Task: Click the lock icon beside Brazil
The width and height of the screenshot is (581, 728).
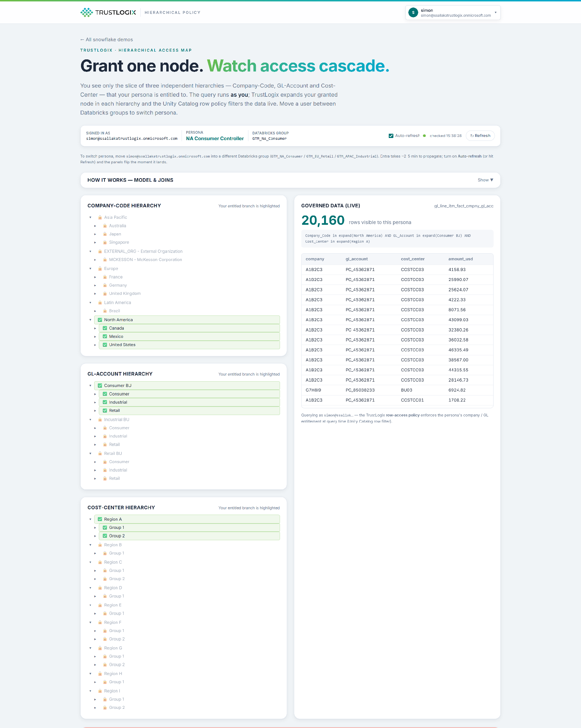Action: click(x=105, y=311)
